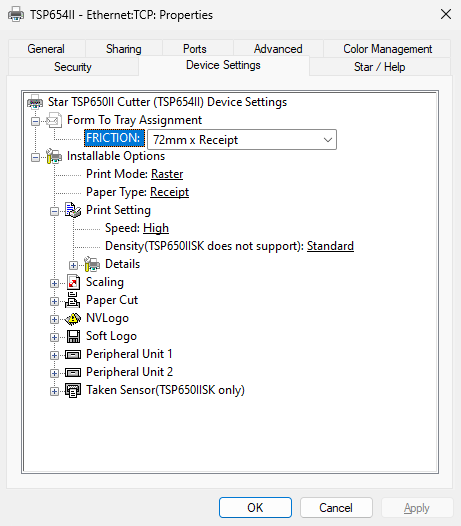Open the Advanced tab
Viewport: 461px width, 526px height.
tap(278, 49)
